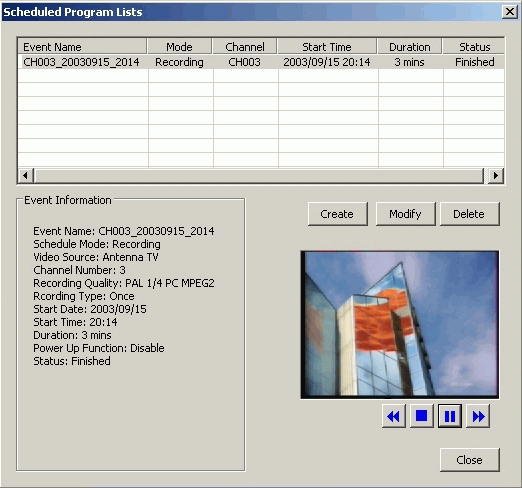The image size is (522, 488).
Task: Fast forward the preview video
Action: click(478, 416)
